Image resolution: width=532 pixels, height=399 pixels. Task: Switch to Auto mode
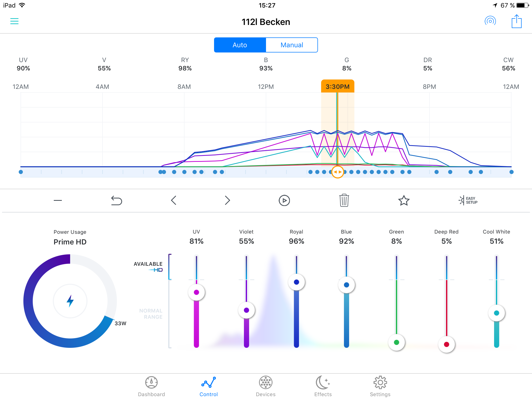click(x=240, y=45)
